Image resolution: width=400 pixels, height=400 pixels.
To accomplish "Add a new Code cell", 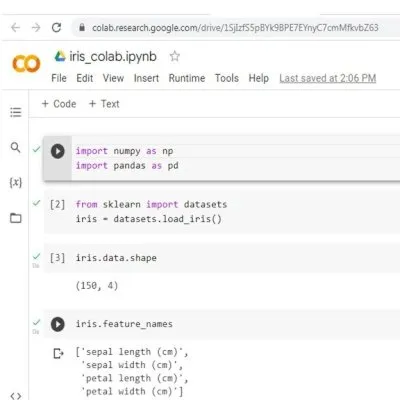I will click(x=59, y=104).
